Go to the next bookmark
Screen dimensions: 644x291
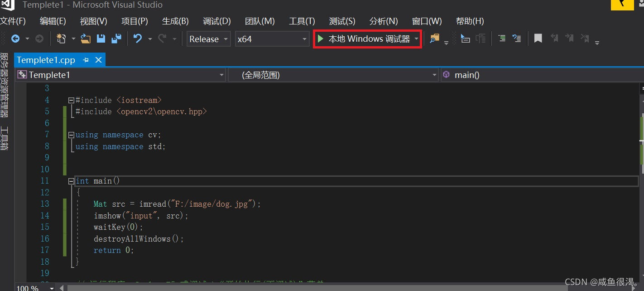[570, 39]
